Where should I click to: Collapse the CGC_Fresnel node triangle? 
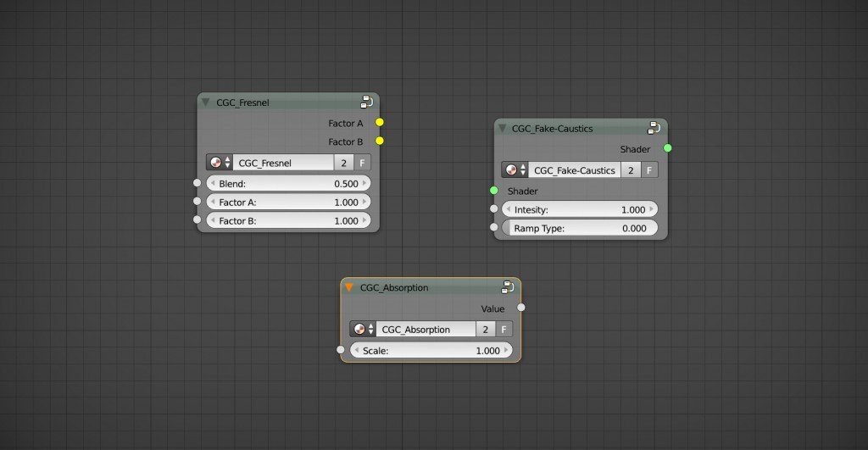206,103
